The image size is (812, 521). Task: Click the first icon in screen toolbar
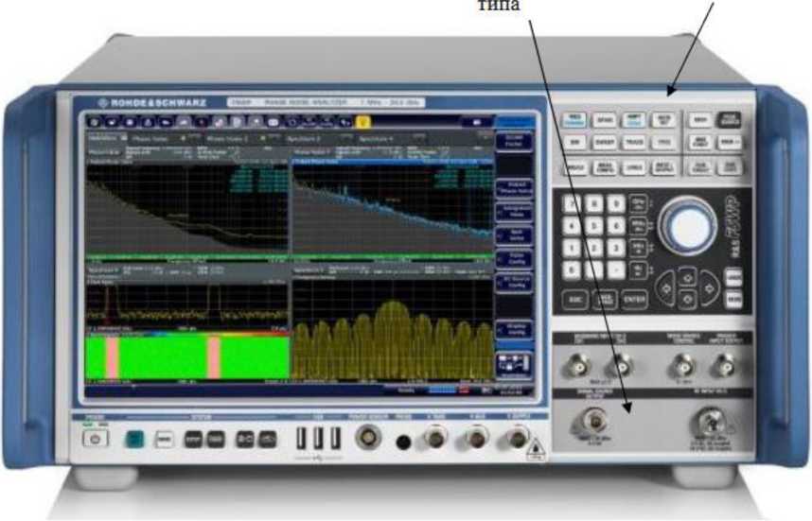coord(95,122)
